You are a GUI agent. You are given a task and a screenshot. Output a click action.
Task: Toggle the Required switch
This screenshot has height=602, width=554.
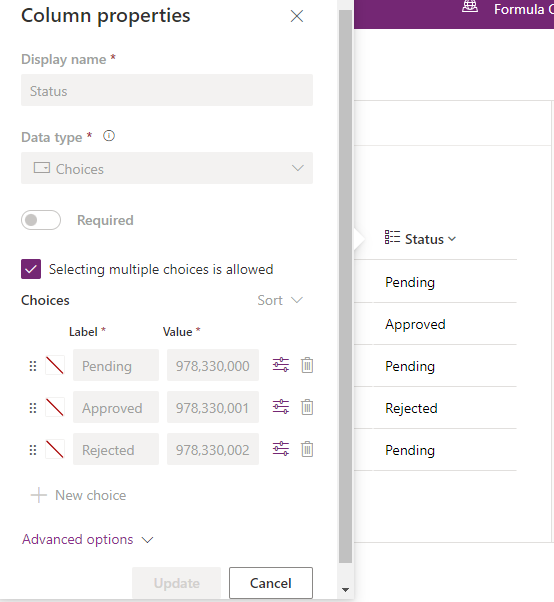(x=41, y=220)
